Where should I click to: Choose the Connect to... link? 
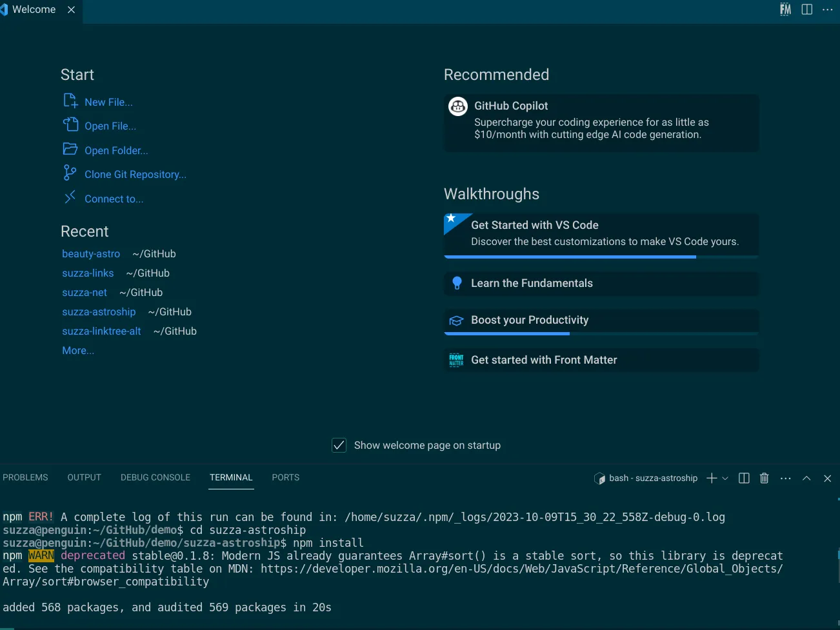coord(114,199)
